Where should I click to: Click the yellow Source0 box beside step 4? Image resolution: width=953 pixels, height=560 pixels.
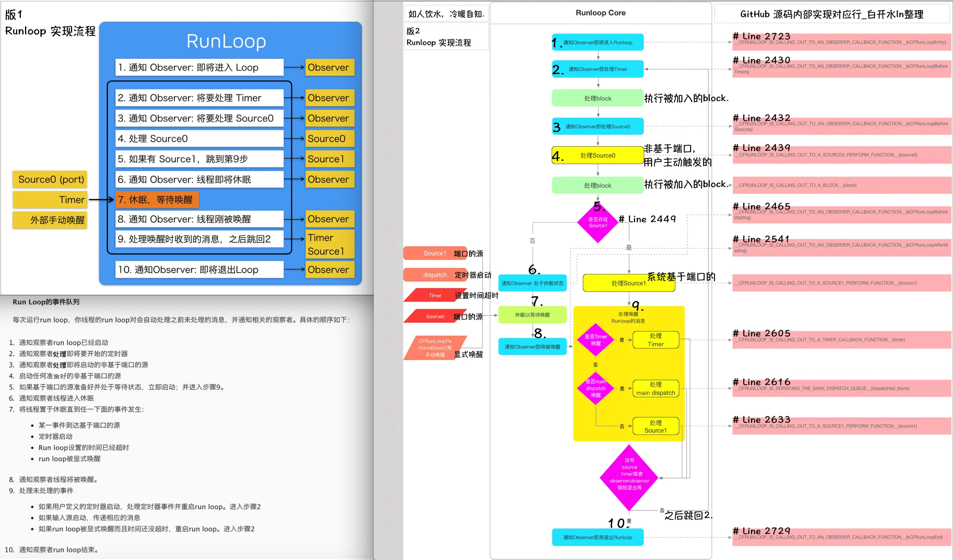pos(330,139)
